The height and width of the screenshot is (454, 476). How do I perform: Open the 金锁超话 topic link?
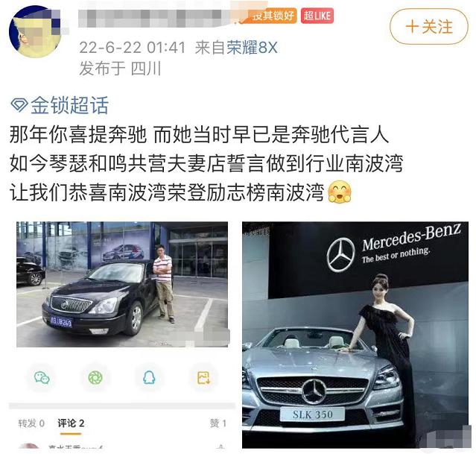click(x=69, y=105)
